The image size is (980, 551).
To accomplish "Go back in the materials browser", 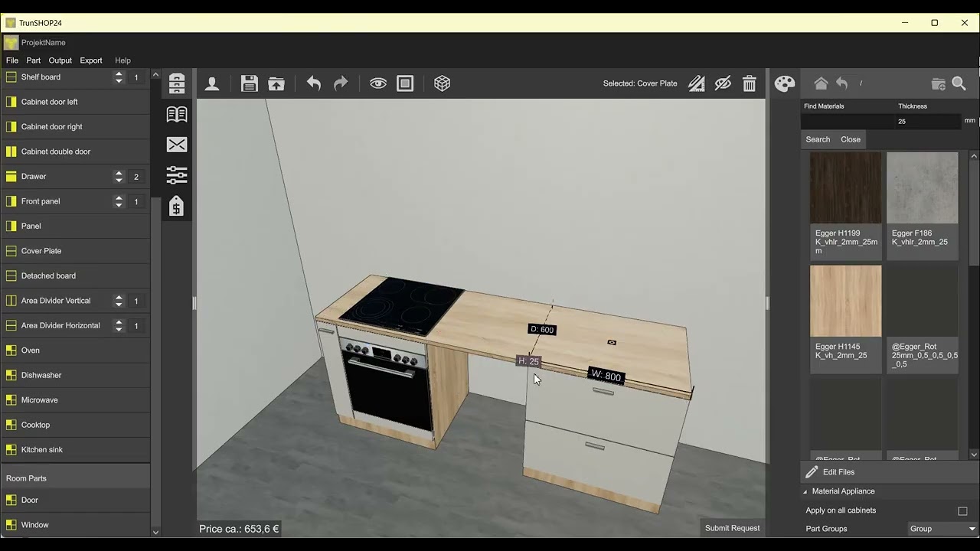I will 842,83.
